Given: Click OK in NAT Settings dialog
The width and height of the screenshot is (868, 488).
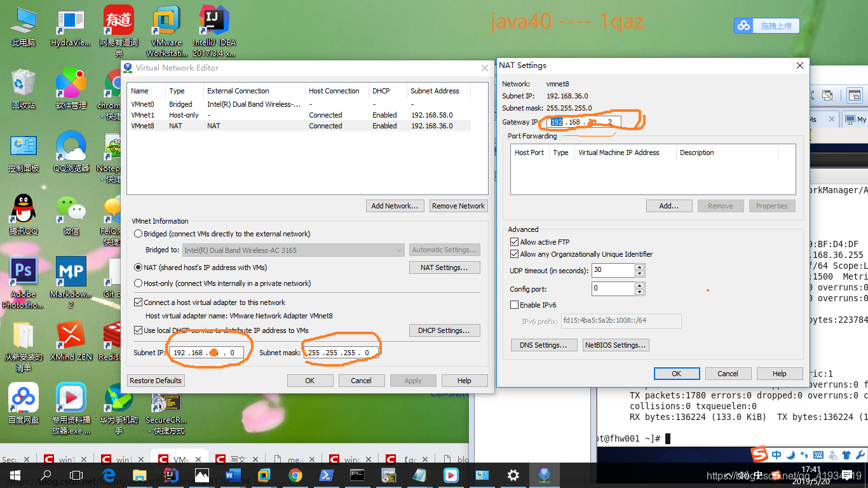Looking at the screenshot, I should point(677,374).
